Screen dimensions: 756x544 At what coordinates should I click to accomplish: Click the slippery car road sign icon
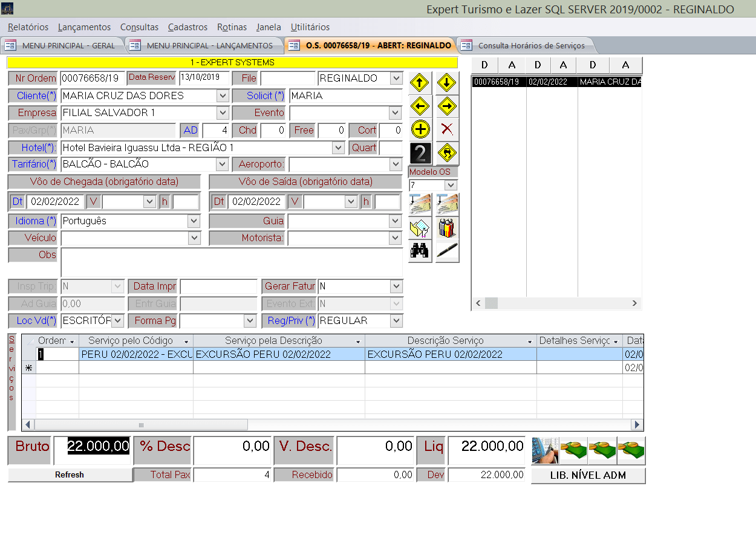(x=446, y=153)
